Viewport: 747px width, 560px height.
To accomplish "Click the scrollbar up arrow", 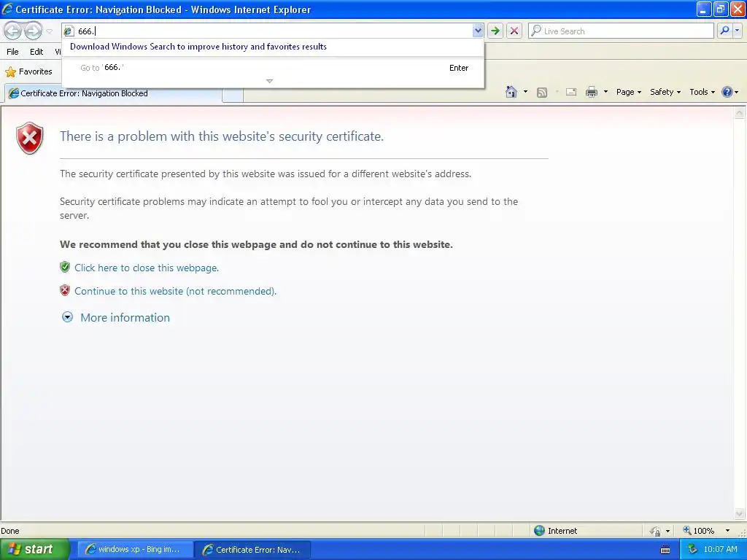I will 740,113.
